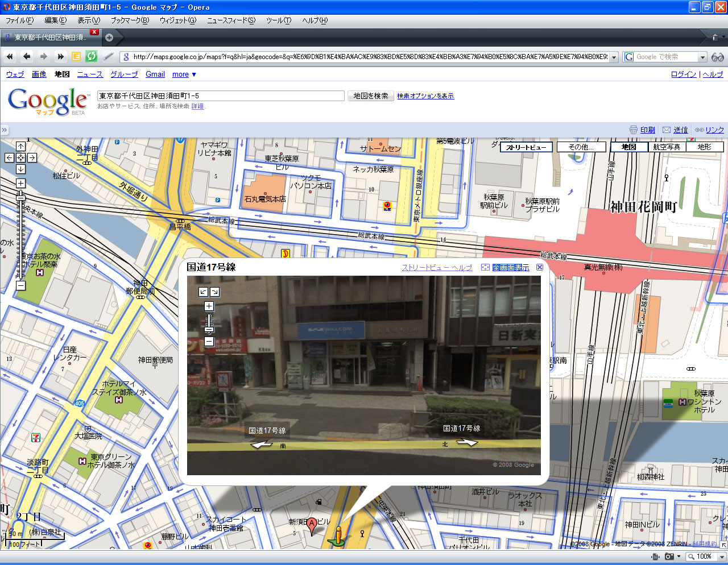This screenshot has height=565, width=728.
Task: Close the street view info bubble
Action: (x=540, y=267)
